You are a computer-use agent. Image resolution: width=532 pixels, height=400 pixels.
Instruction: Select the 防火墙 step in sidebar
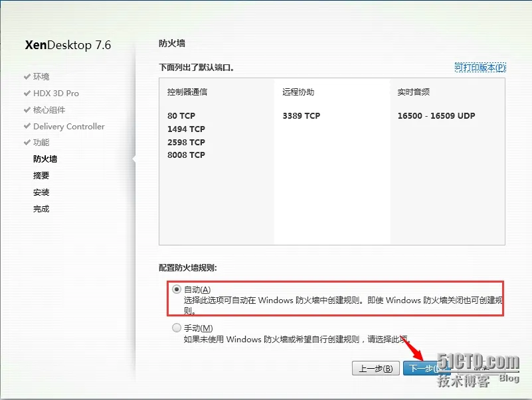click(x=45, y=159)
